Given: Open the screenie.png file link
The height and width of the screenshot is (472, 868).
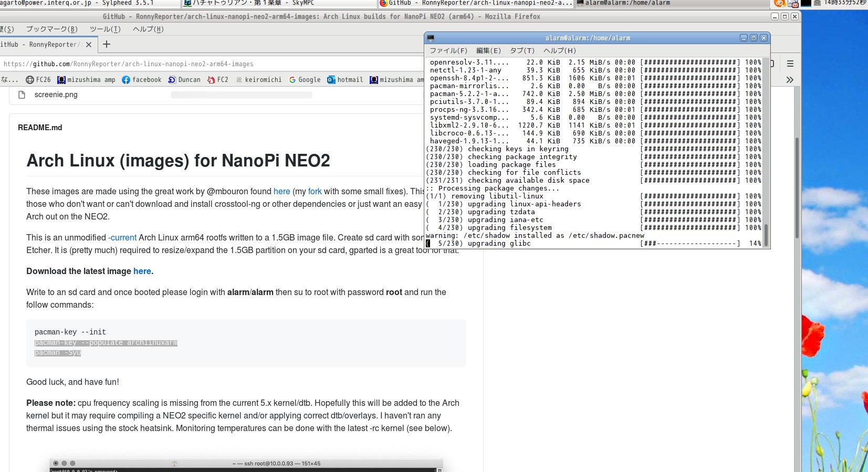Looking at the screenshot, I should tap(56, 95).
